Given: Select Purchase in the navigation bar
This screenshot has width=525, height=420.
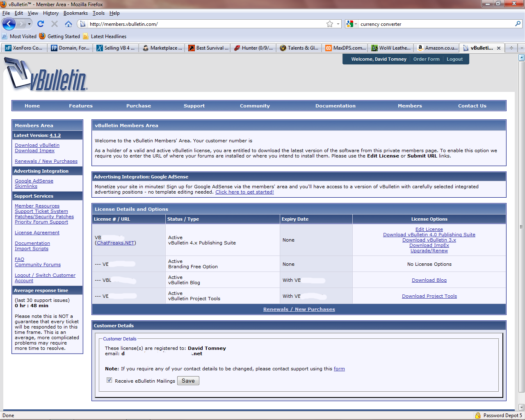Looking at the screenshot, I should (139, 106).
